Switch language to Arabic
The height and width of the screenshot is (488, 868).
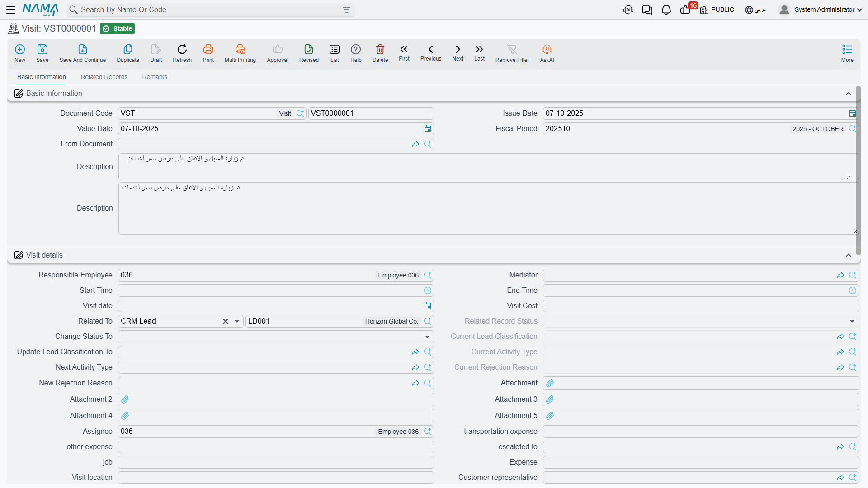pyautogui.click(x=756, y=10)
